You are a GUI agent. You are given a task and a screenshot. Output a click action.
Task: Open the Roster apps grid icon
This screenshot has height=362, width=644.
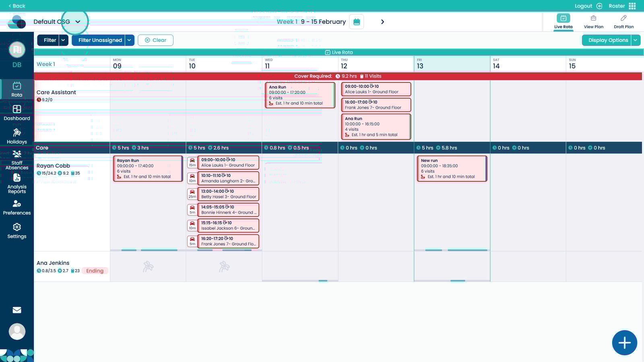(x=632, y=6)
